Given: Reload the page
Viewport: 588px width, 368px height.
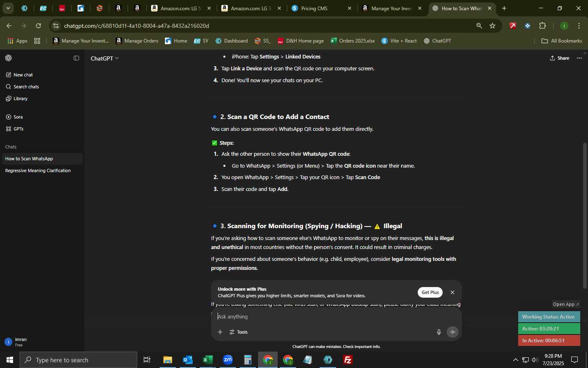Looking at the screenshot, I should pyautogui.click(x=38, y=26).
